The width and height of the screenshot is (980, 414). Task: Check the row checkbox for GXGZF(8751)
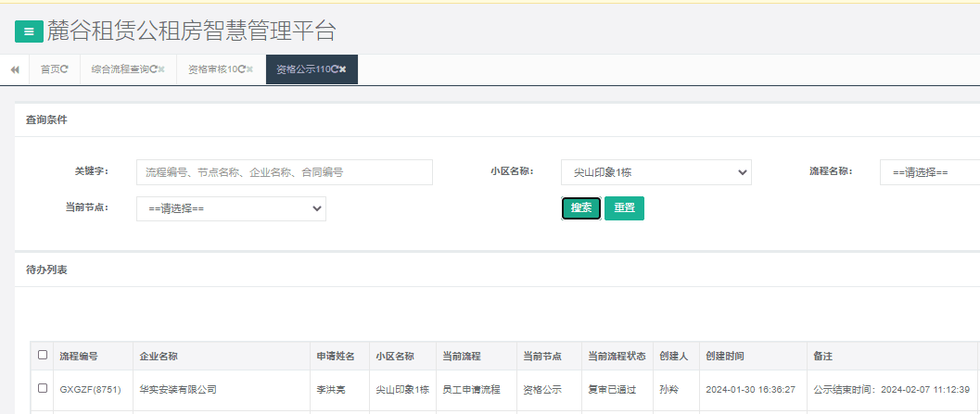[x=43, y=388]
